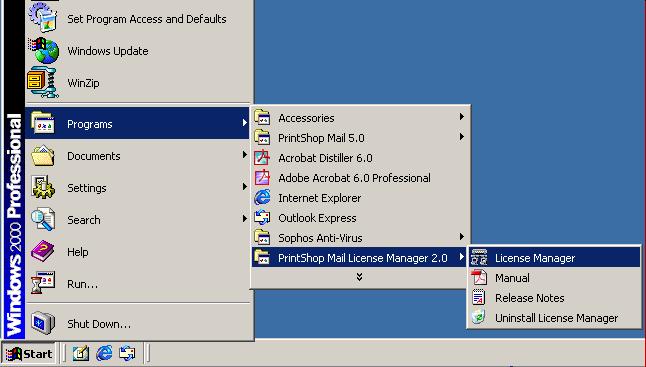Screen dimensions: 646x367
Task: Click the Settings label
Action: tap(87, 188)
